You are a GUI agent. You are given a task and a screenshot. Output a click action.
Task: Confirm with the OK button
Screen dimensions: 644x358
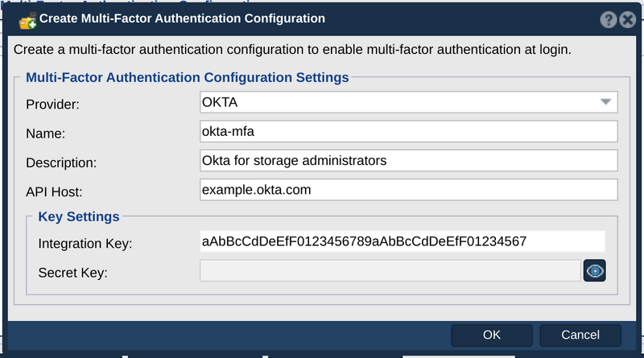coord(492,335)
